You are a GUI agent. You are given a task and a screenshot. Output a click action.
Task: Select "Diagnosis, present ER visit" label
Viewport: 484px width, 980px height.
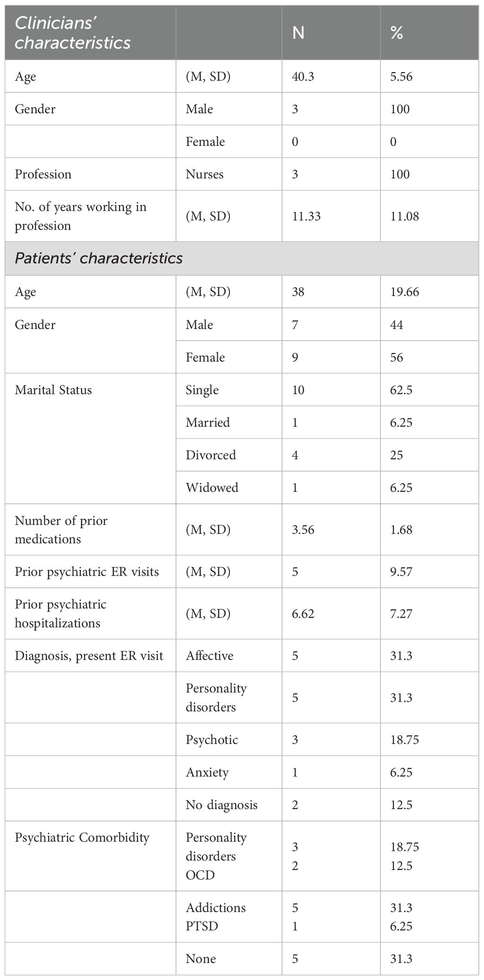(89, 656)
